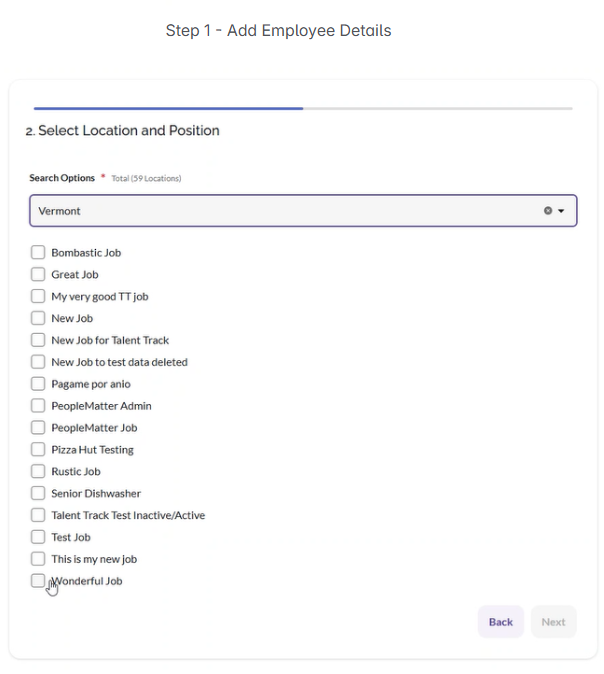Tick the My very good TT job checkbox
Viewport: 604px width, 674px height.
(x=38, y=297)
